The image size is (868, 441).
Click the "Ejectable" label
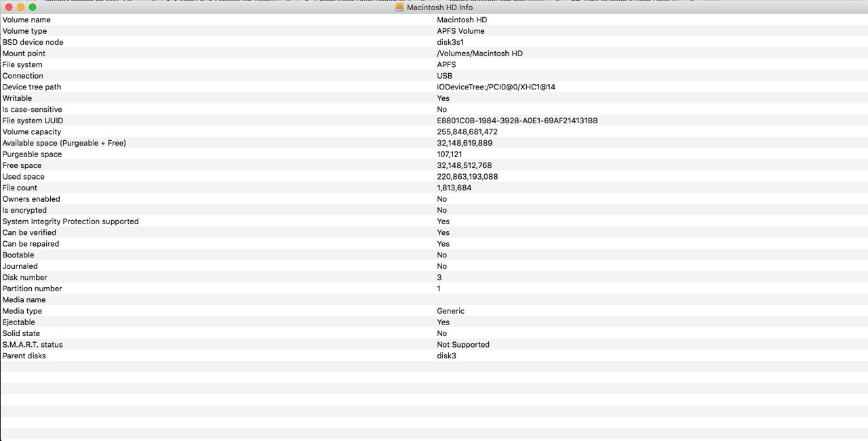click(19, 322)
